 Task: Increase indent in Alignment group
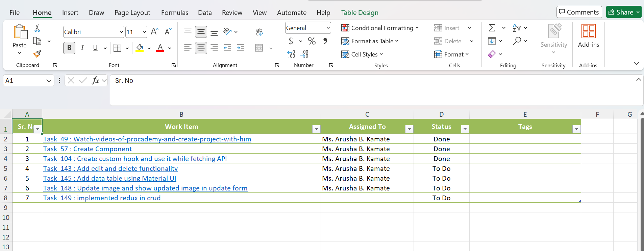click(241, 48)
